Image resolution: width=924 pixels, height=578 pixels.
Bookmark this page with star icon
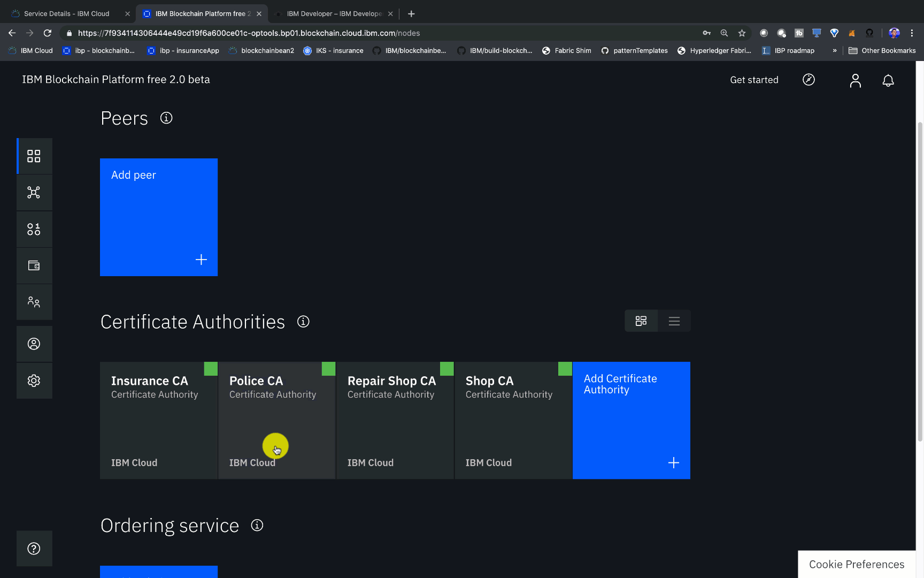click(x=742, y=33)
